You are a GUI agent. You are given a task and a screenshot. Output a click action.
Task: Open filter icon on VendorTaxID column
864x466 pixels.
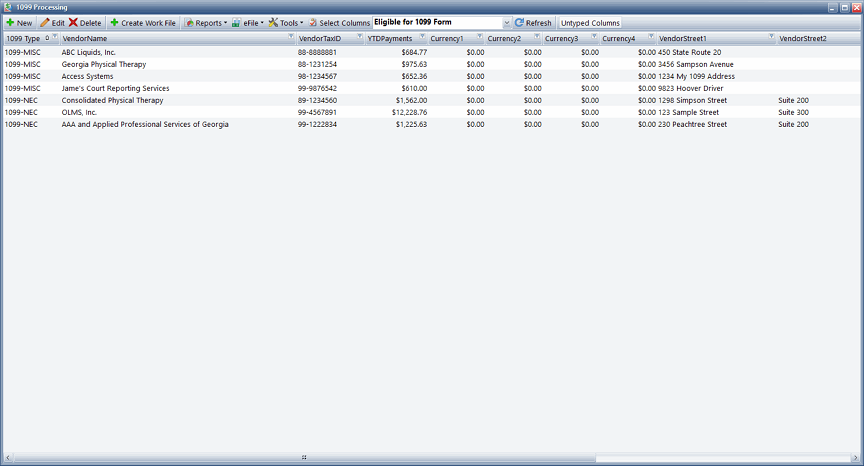360,37
